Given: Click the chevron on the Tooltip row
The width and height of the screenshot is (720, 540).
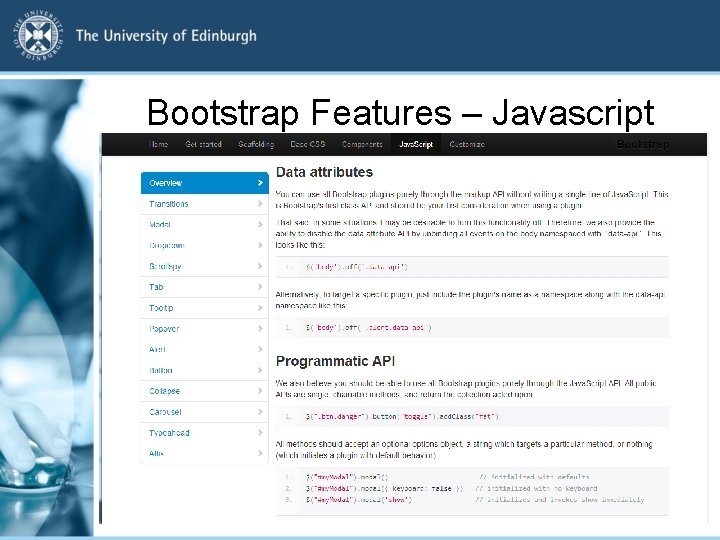Looking at the screenshot, I should pos(260,308).
